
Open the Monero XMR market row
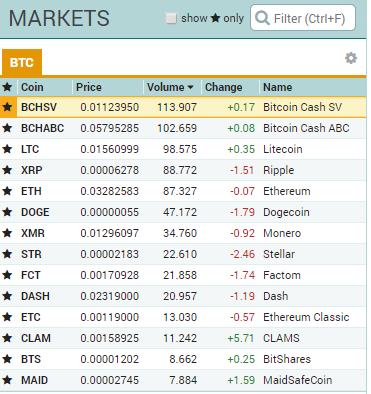[183, 233]
